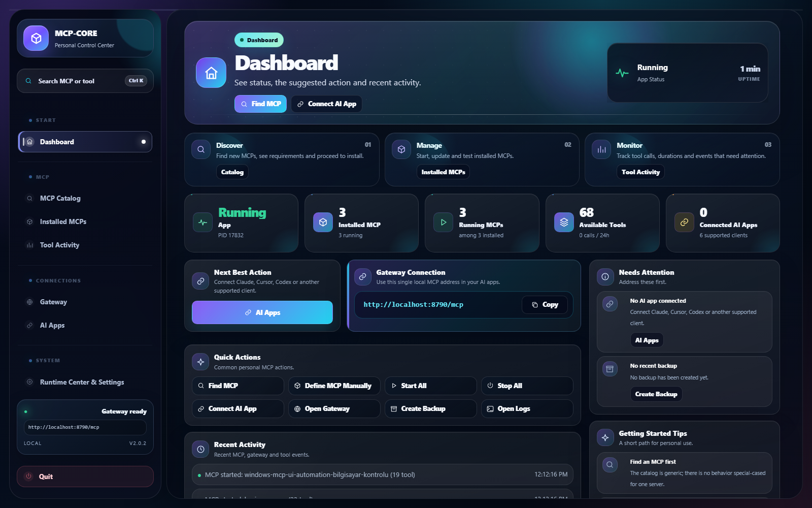Focus the Search MCP or tool field
Screen dimensions: 812x508
(x=85, y=81)
